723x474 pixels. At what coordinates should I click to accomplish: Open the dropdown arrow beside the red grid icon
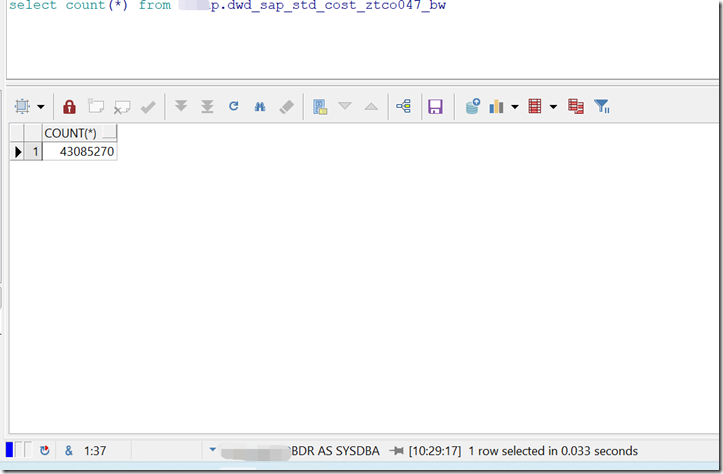click(553, 107)
